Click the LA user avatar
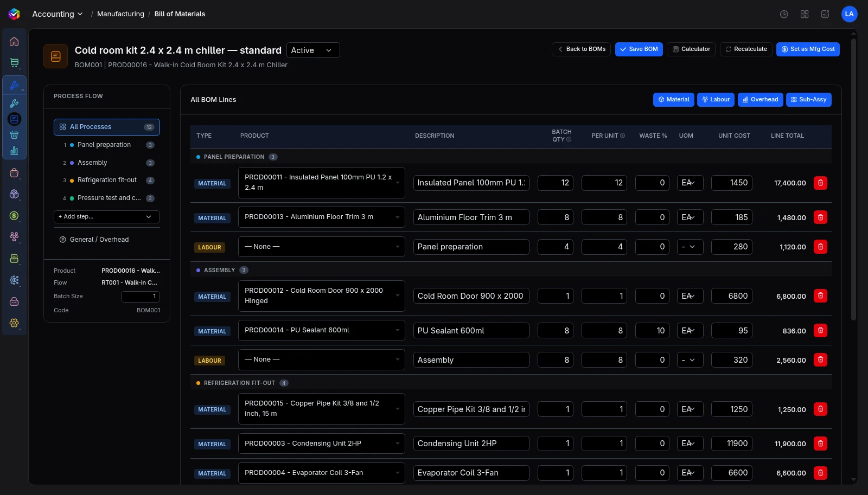The width and height of the screenshot is (868, 495). (x=849, y=14)
